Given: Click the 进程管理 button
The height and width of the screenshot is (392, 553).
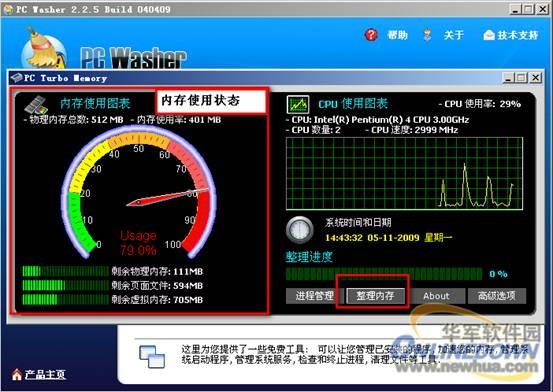Looking at the screenshot, I should [315, 296].
